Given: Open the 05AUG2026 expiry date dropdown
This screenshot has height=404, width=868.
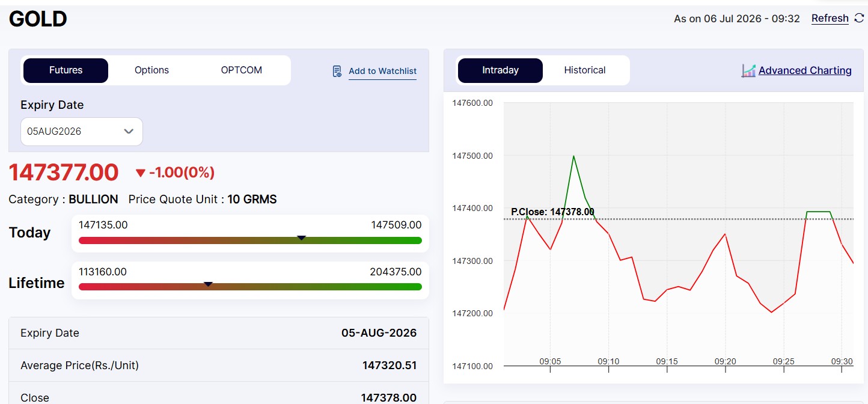Looking at the screenshot, I should pyautogui.click(x=82, y=132).
